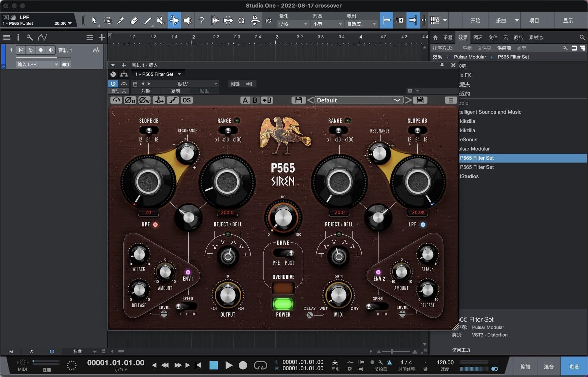Open the quantize 1/16 dropdown

point(292,24)
